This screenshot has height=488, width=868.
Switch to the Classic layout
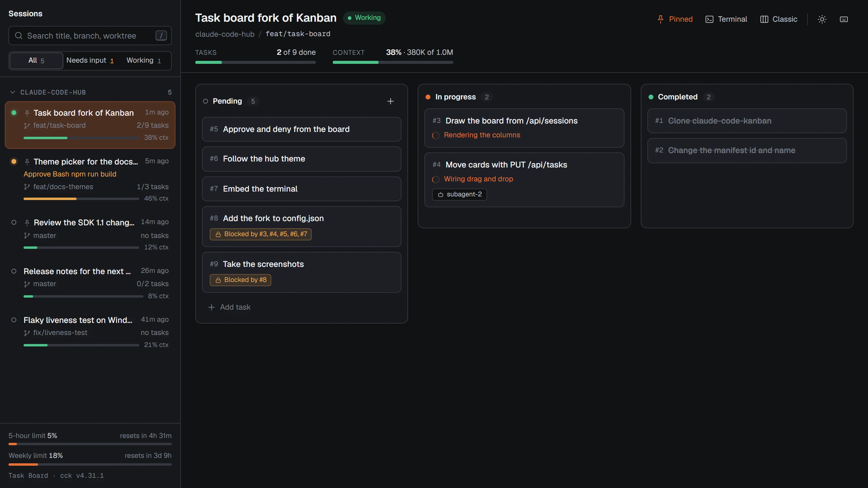click(x=779, y=19)
